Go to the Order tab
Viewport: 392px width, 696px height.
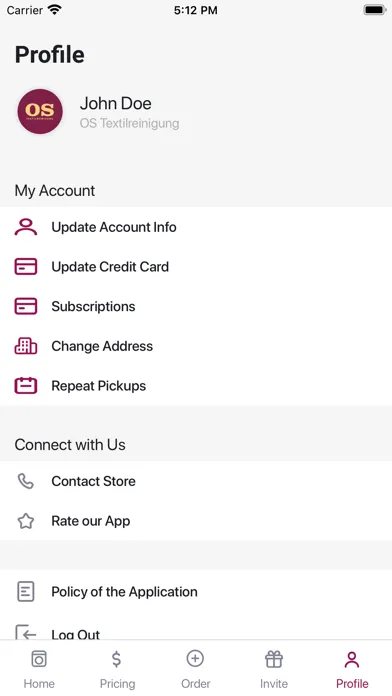click(x=195, y=670)
